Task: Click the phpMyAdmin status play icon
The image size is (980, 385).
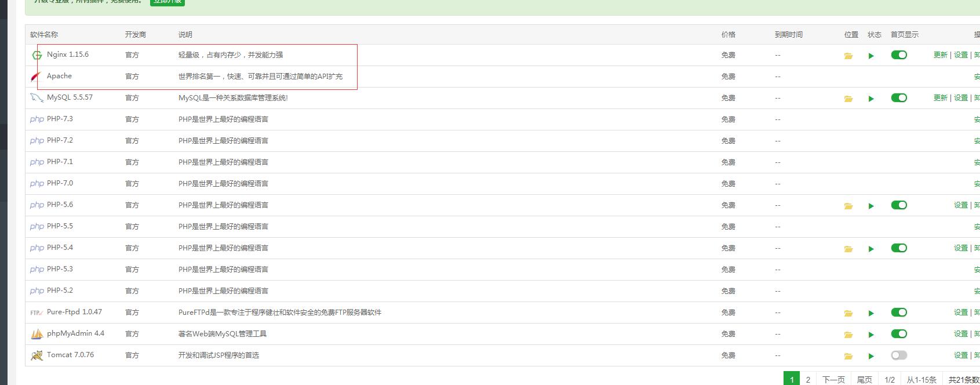Action: coord(871,335)
